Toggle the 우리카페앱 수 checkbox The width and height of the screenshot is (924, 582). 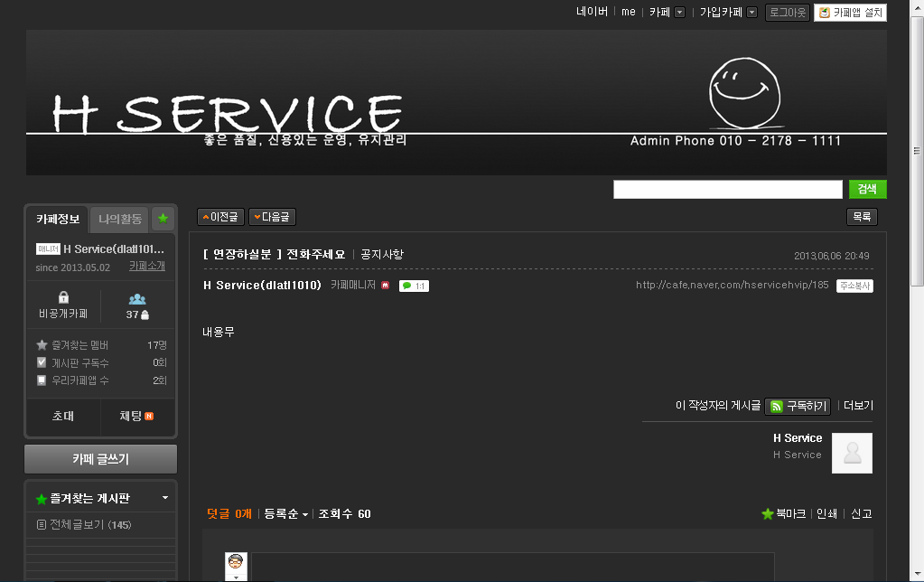(42, 380)
